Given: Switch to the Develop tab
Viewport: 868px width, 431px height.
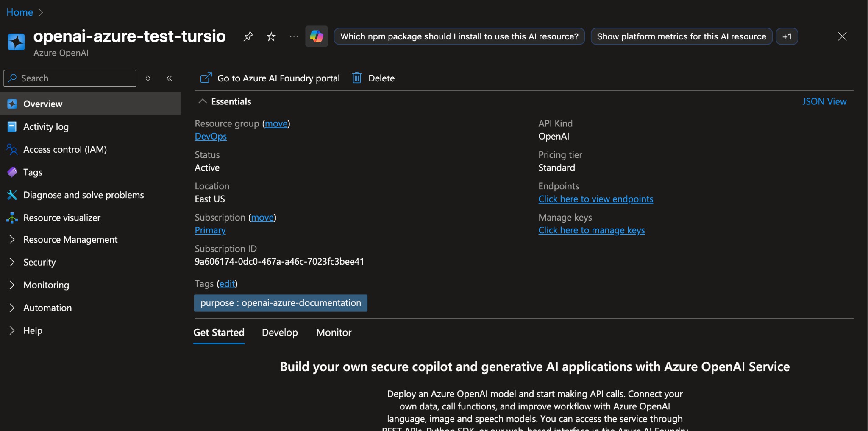Looking at the screenshot, I should [280, 333].
